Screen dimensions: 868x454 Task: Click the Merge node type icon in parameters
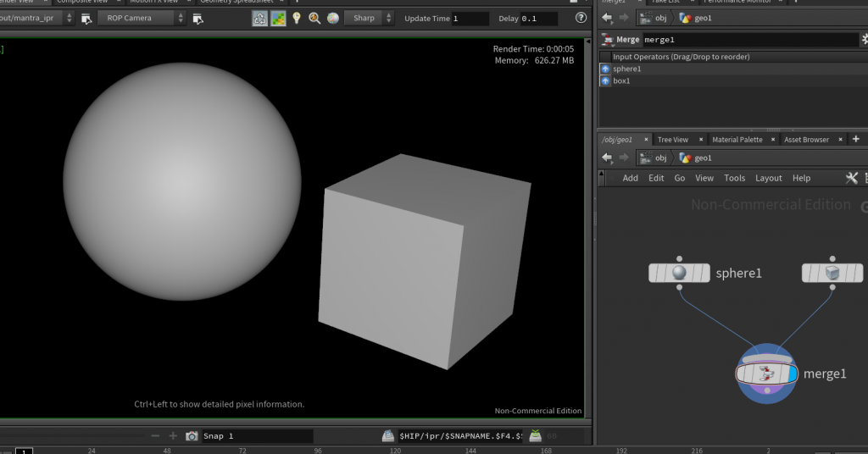click(x=607, y=40)
